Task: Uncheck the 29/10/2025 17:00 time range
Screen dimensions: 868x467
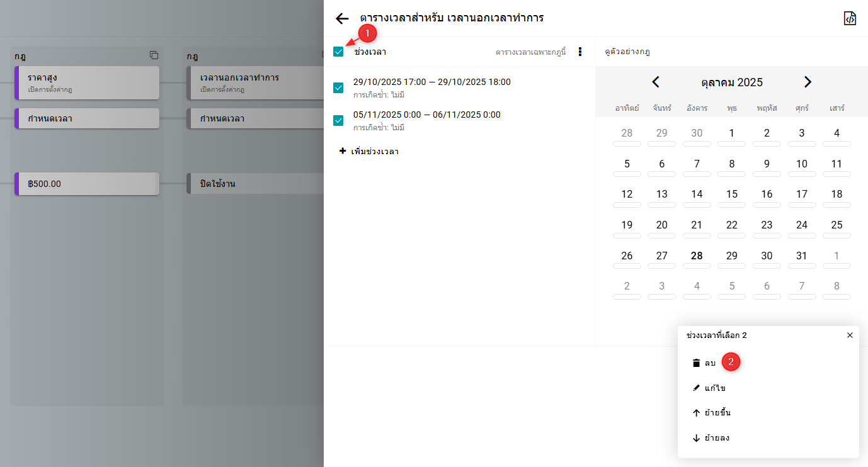Action: (338, 87)
